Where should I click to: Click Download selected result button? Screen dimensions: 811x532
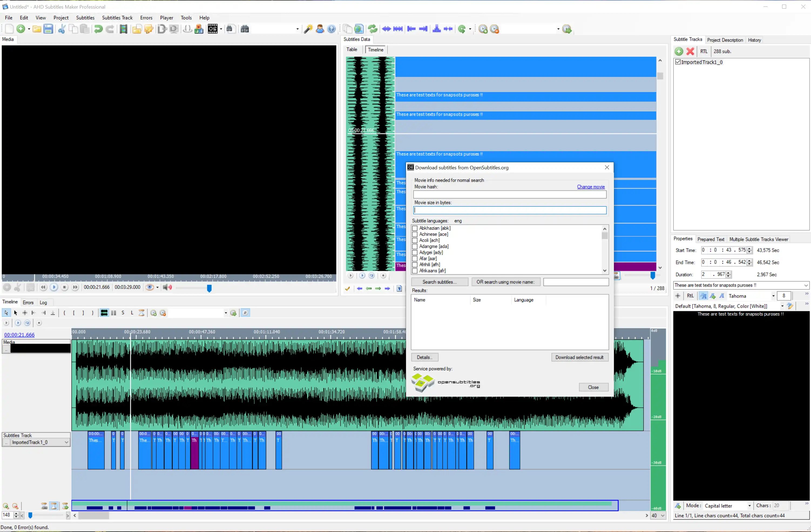579,357
